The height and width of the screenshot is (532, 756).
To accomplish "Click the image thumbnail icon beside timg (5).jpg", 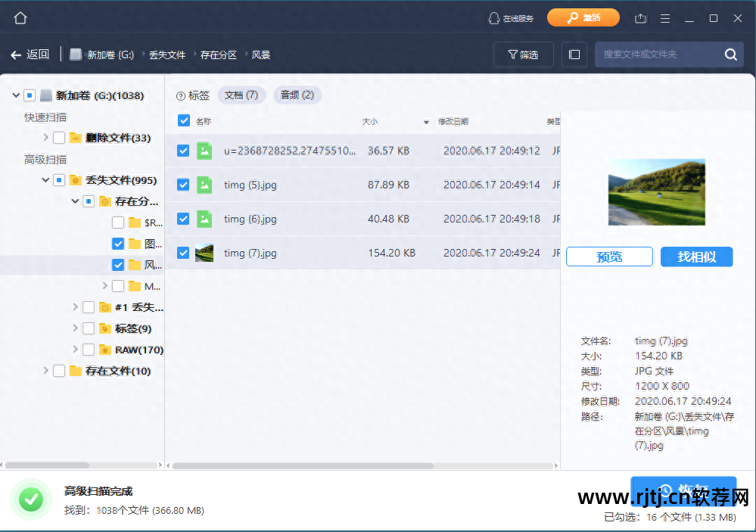I will coord(203,185).
